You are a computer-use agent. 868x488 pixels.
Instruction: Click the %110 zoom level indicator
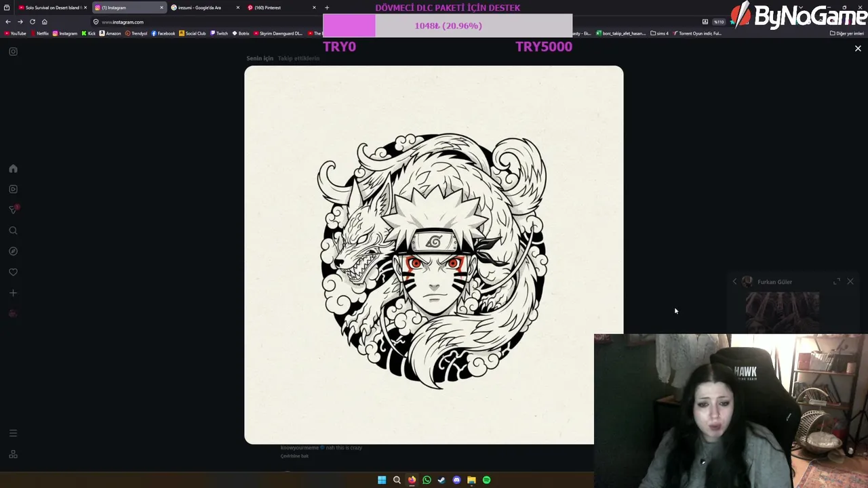[x=719, y=22]
